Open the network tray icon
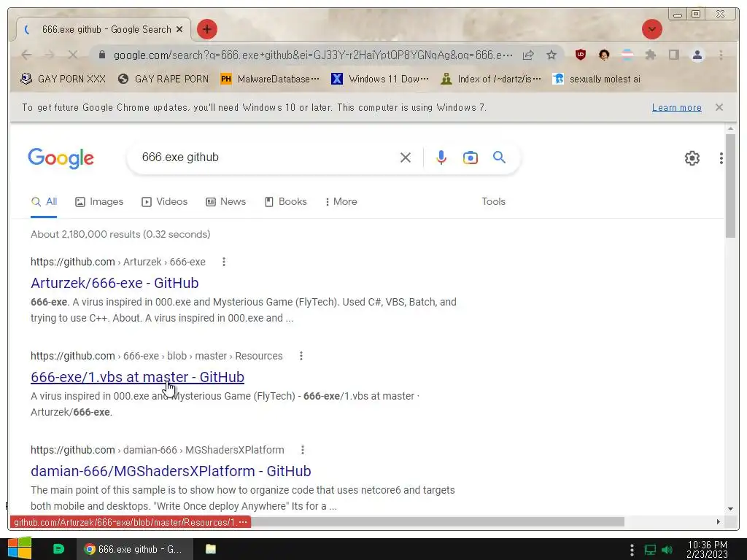 pos(650,550)
